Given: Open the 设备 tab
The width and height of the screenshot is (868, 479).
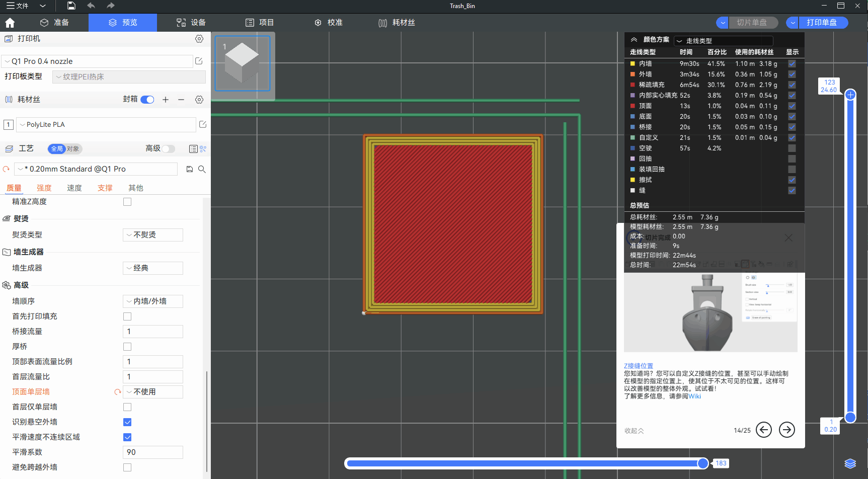Looking at the screenshot, I should [x=191, y=23].
